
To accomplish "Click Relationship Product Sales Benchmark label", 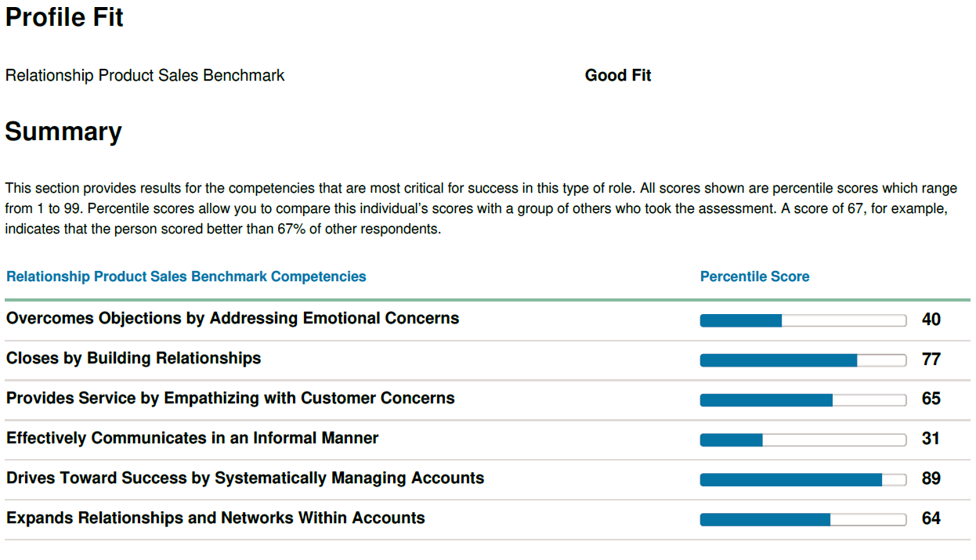I will [145, 76].
